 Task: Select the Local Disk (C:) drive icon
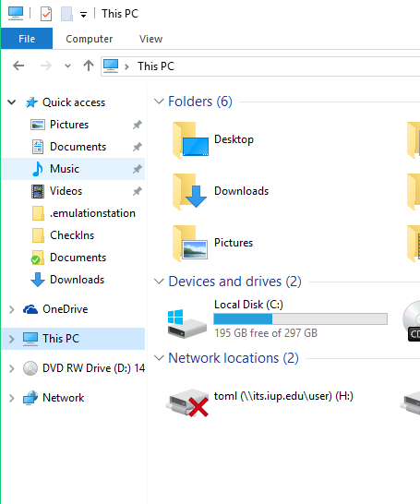click(187, 323)
